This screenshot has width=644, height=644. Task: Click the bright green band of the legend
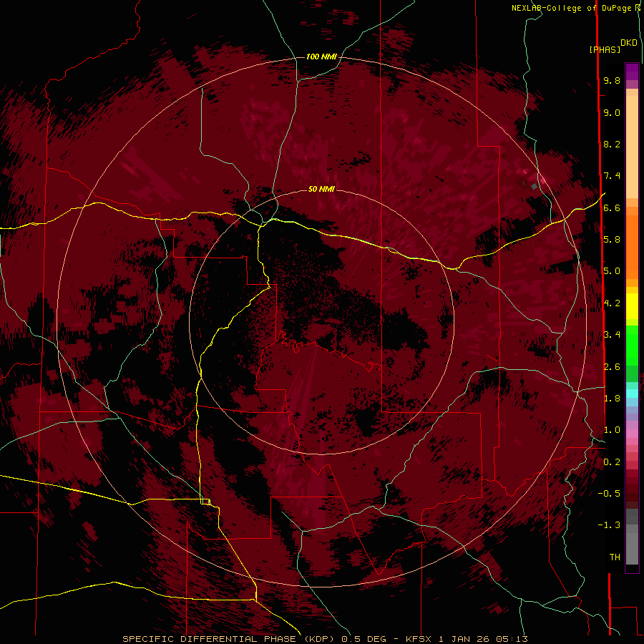pyautogui.click(x=632, y=344)
